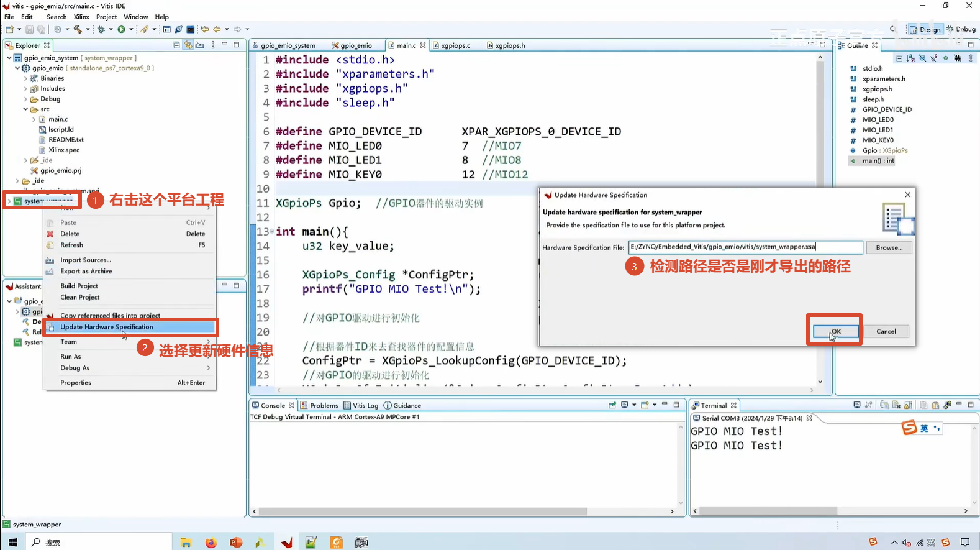Click Pin Console icon in Console panel
This screenshot has height=550, width=980.
[612, 405]
